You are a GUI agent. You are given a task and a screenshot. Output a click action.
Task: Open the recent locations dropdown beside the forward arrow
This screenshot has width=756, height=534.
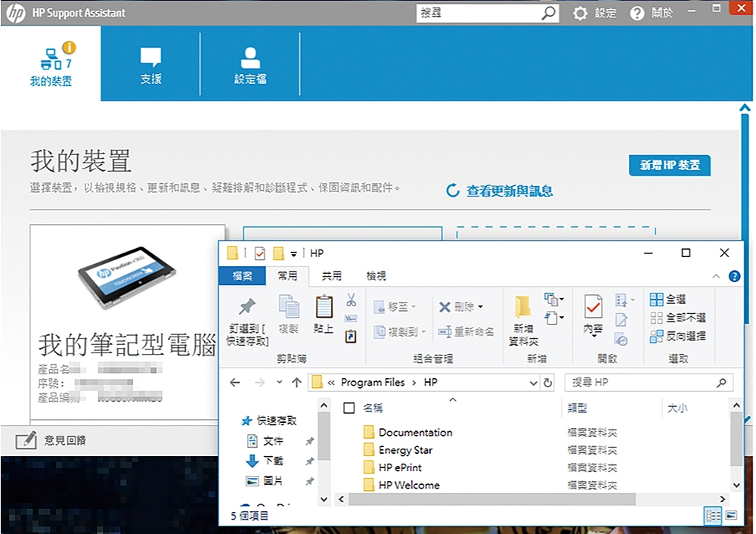click(x=279, y=383)
